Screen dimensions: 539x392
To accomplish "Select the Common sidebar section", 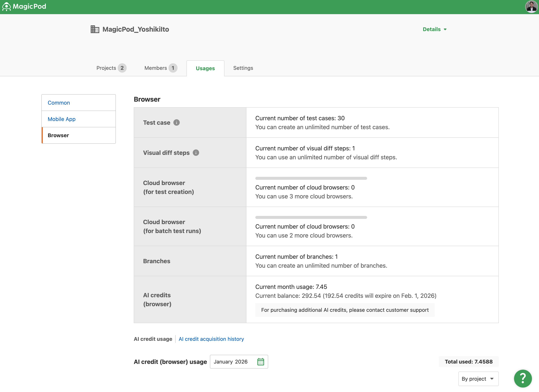I will [59, 102].
